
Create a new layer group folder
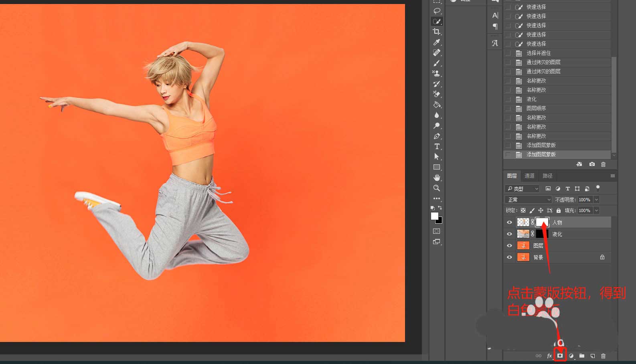pyautogui.click(x=582, y=356)
